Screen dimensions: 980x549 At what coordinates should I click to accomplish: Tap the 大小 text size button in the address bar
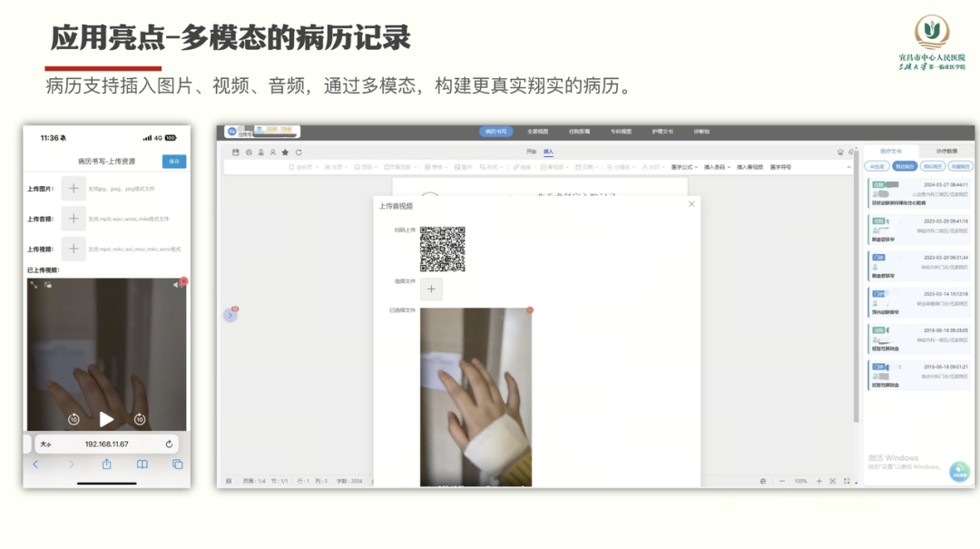coord(45,444)
